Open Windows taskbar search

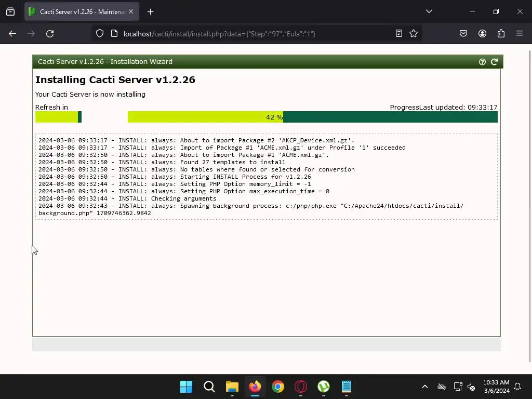tap(209, 387)
